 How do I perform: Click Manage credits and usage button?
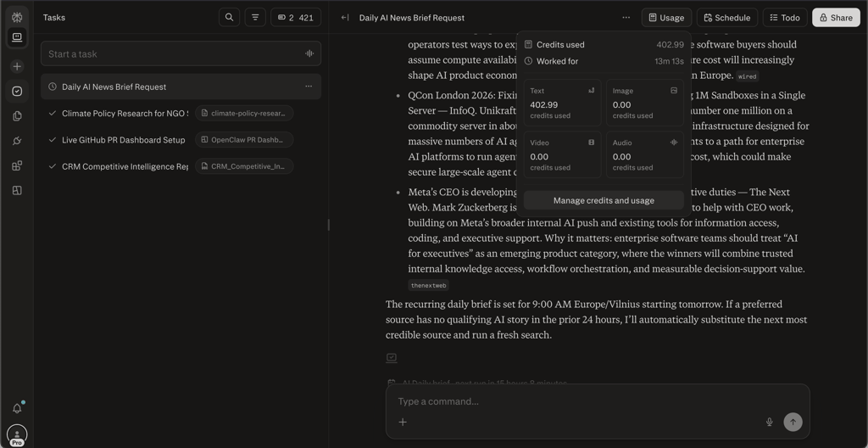tap(604, 200)
